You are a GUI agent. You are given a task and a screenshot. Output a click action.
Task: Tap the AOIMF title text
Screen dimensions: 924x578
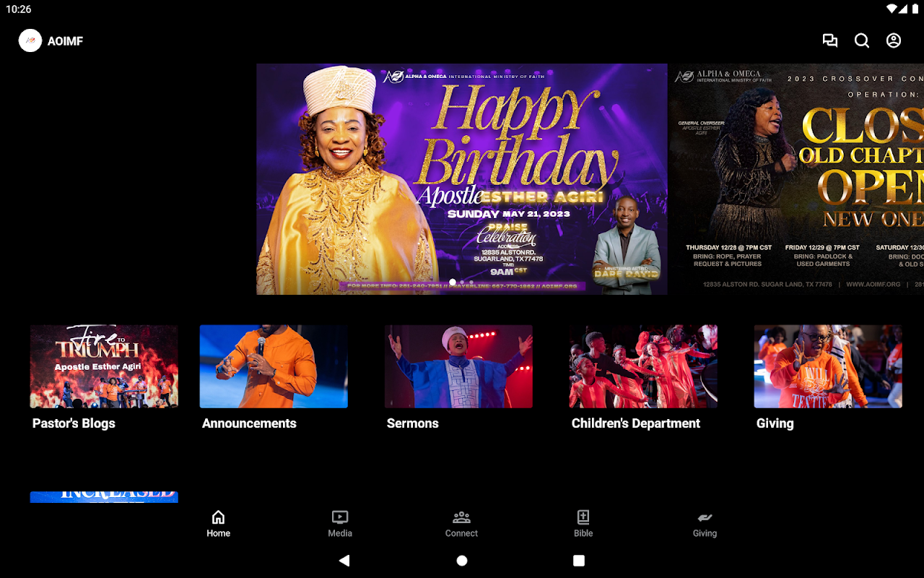[65, 41]
